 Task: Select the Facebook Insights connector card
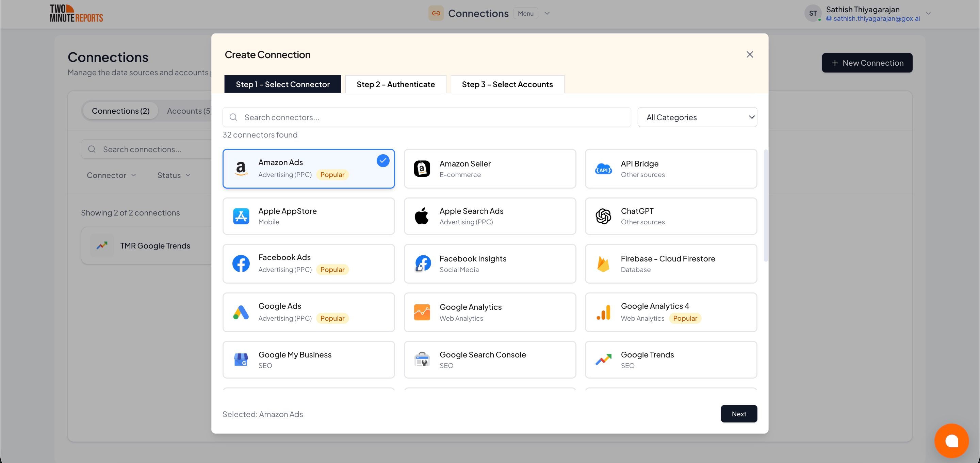490,264
